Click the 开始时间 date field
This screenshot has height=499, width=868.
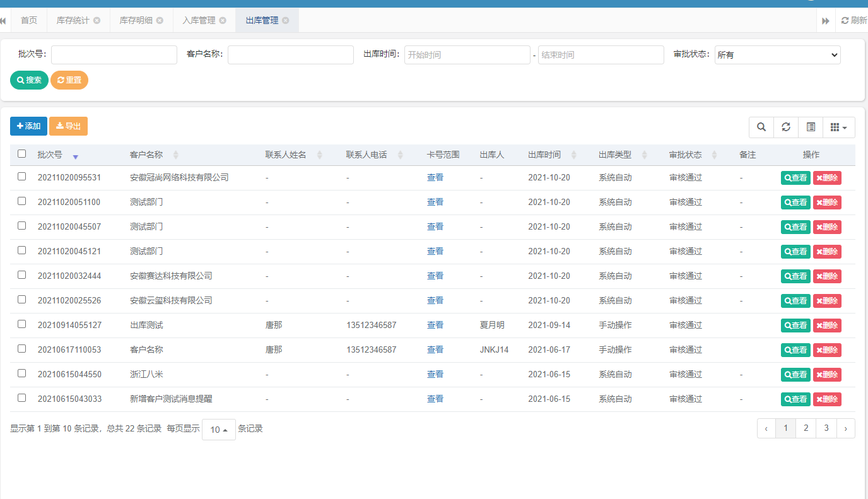click(467, 55)
